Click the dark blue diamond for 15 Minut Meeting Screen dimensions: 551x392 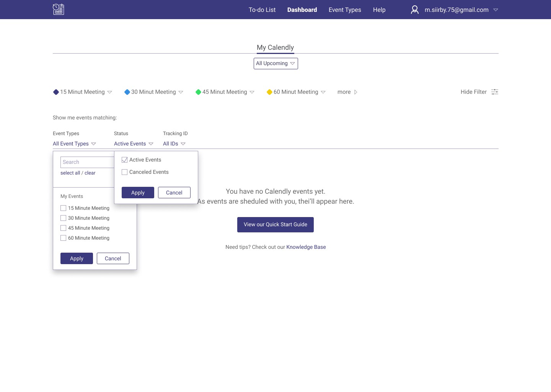coord(56,92)
